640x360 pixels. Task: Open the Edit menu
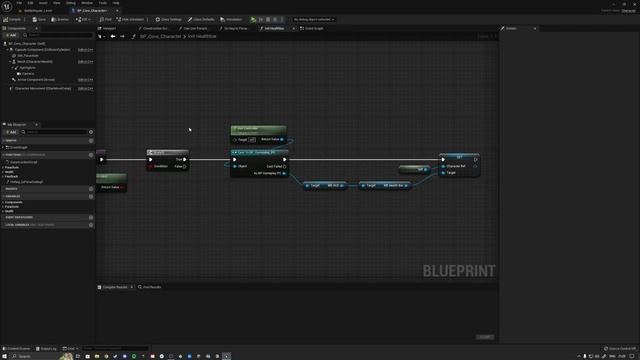(x=30, y=3)
